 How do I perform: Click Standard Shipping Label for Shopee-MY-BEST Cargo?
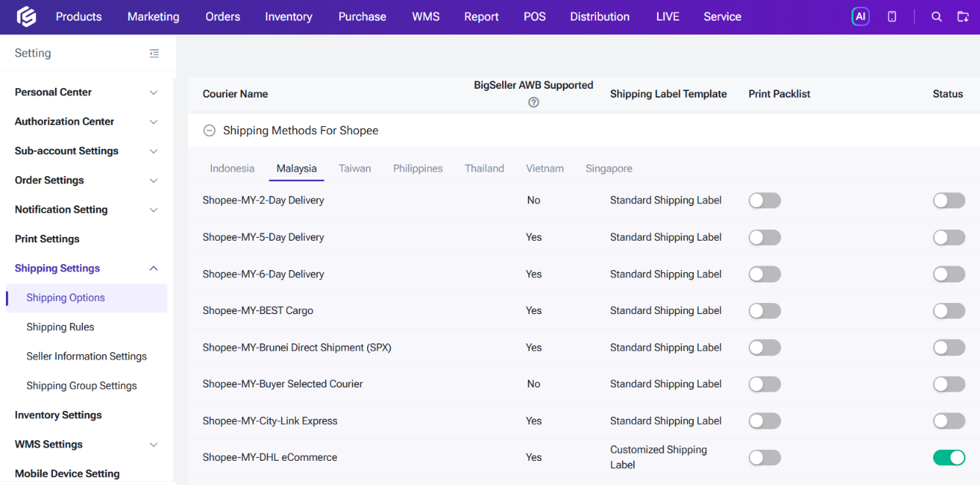666,310
